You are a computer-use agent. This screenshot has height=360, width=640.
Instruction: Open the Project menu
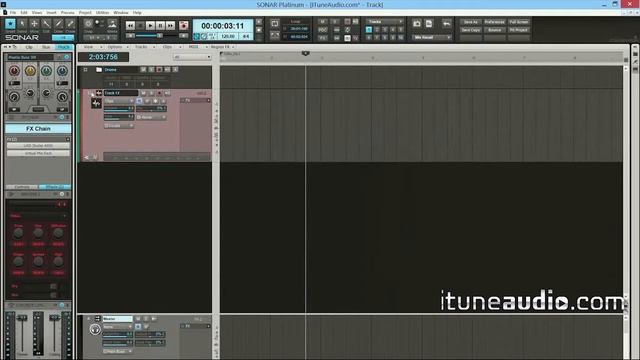(85, 13)
